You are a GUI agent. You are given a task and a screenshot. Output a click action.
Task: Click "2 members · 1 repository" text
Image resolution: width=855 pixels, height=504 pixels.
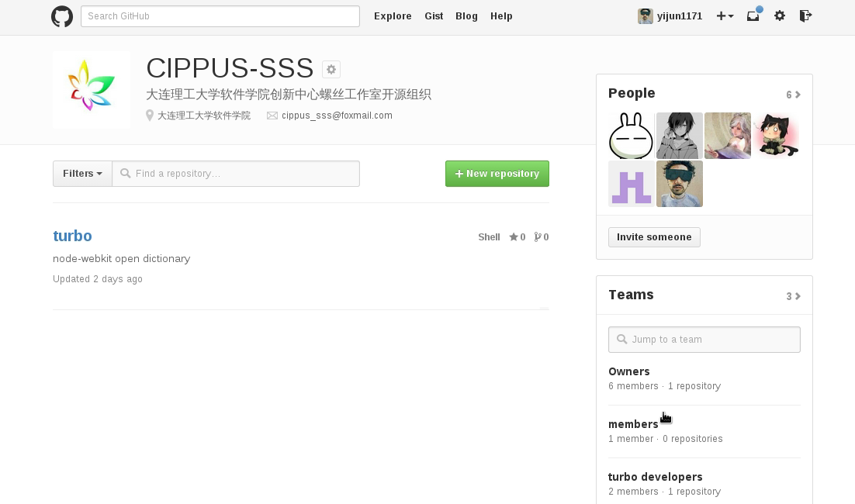(665, 492)
